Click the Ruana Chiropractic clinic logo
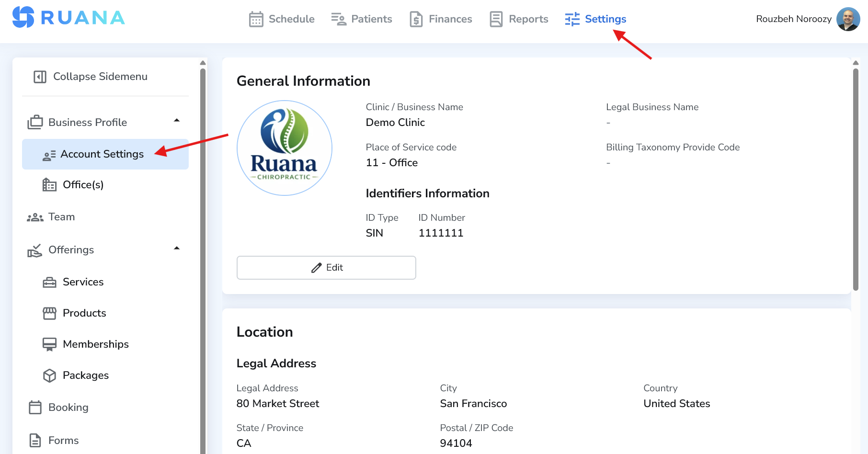 (x=285, y=148)
